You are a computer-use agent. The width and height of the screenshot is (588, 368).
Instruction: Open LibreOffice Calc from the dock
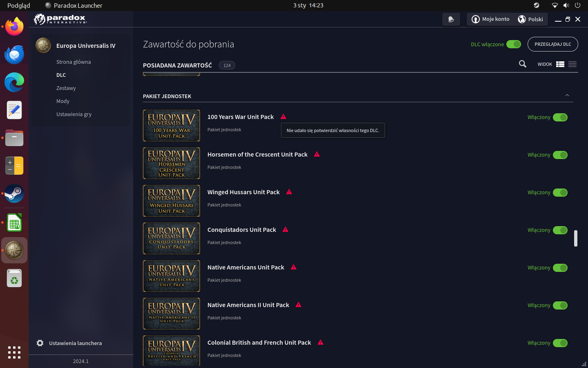click(x=14, y=222)
